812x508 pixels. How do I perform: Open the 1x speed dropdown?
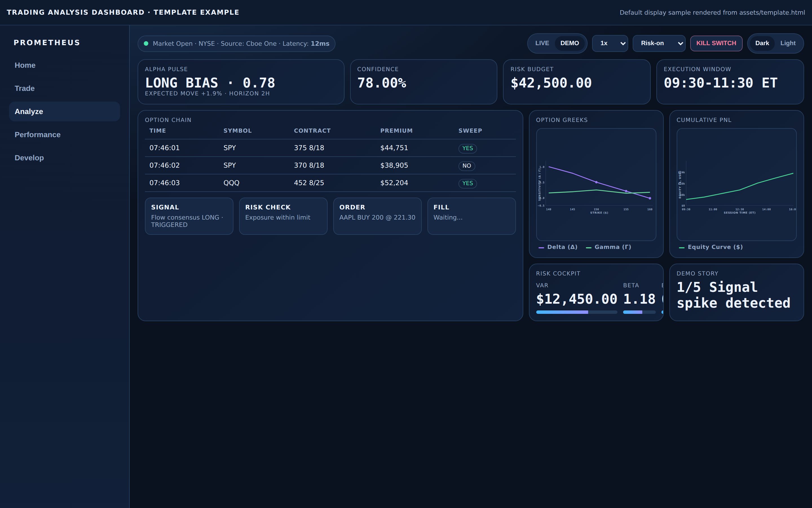(x=610, y=43)
